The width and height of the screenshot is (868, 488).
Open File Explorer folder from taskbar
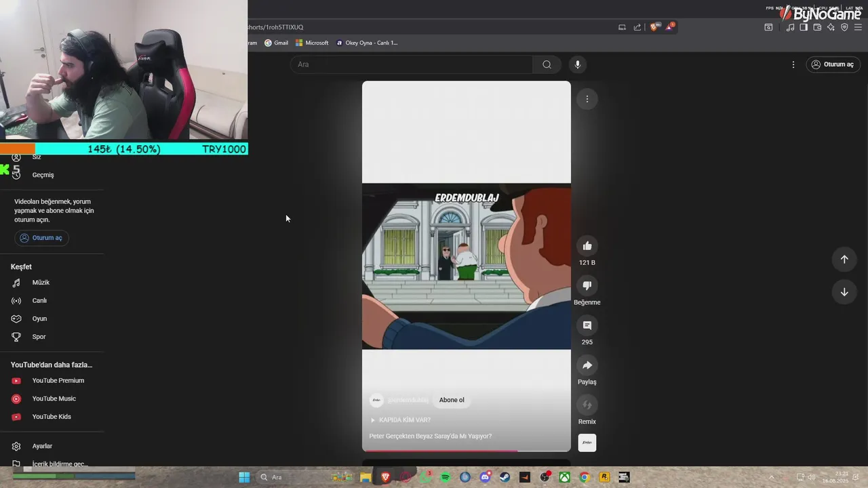[x=366, y=477]
